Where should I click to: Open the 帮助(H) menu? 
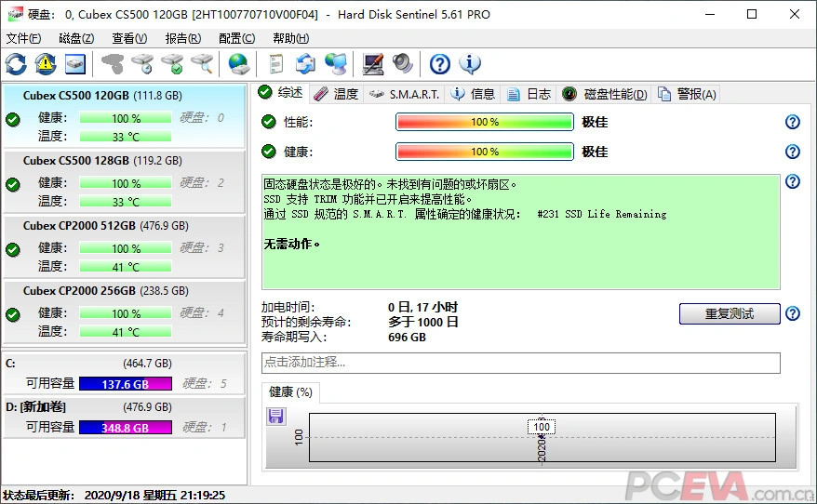(290, 38)
